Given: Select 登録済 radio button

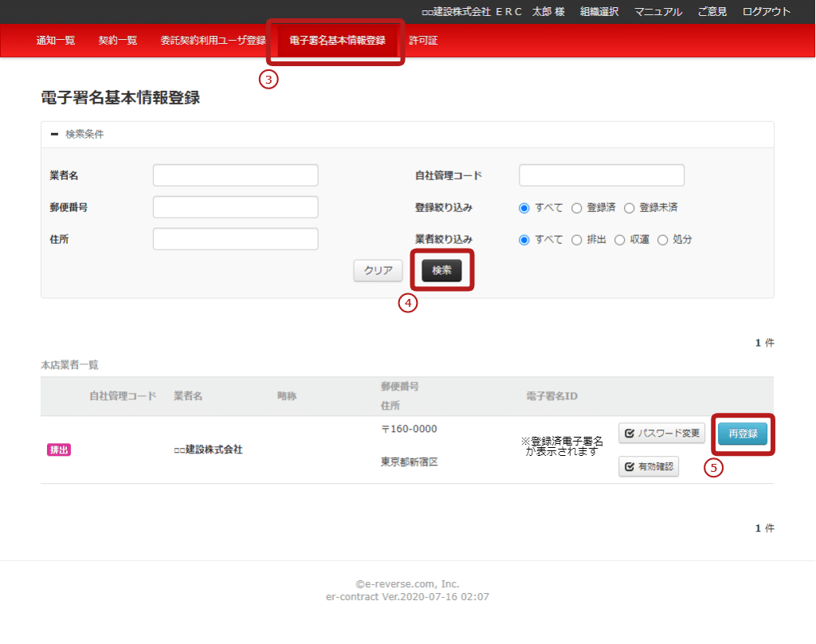Looking at the screenshot, I should (577, 208).
